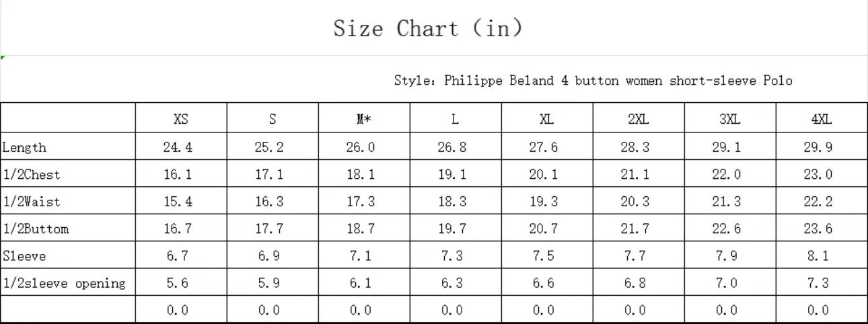Select the 4XL Length value 29.9

[x=818, y=147]
